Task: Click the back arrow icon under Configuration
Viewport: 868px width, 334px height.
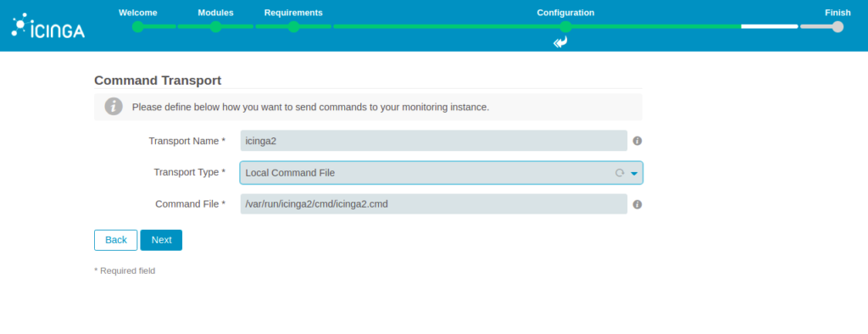Action: 561,42
